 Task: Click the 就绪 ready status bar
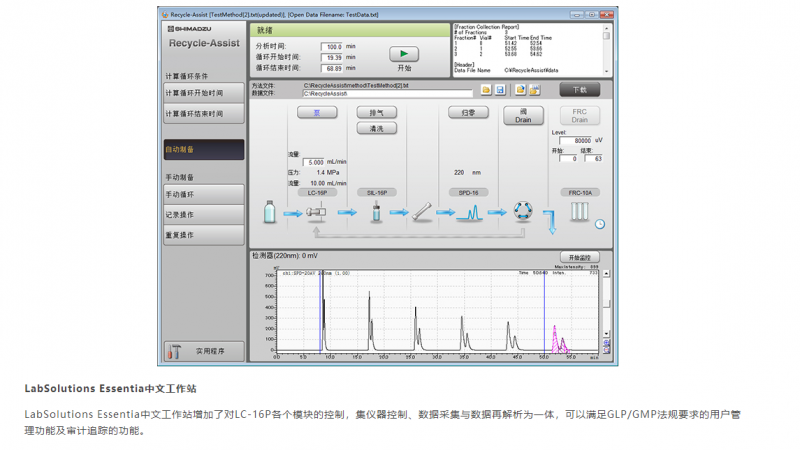click(350, 30)
